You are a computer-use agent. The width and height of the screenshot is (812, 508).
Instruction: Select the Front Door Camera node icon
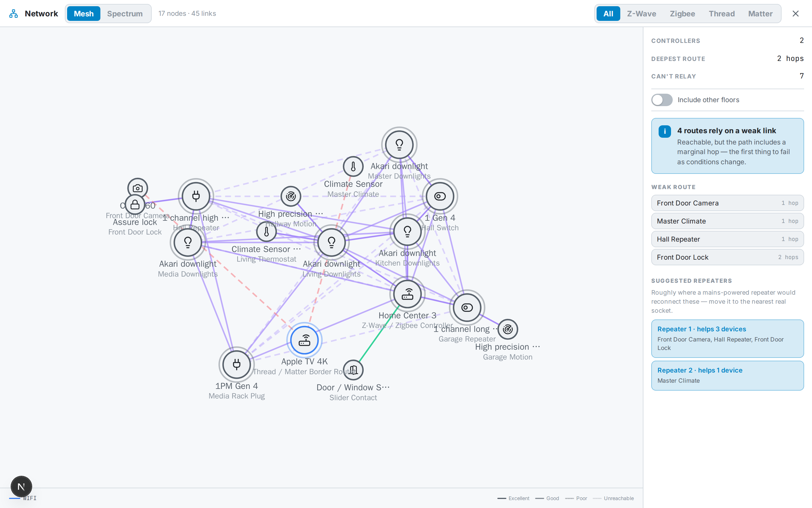point(138,188)
